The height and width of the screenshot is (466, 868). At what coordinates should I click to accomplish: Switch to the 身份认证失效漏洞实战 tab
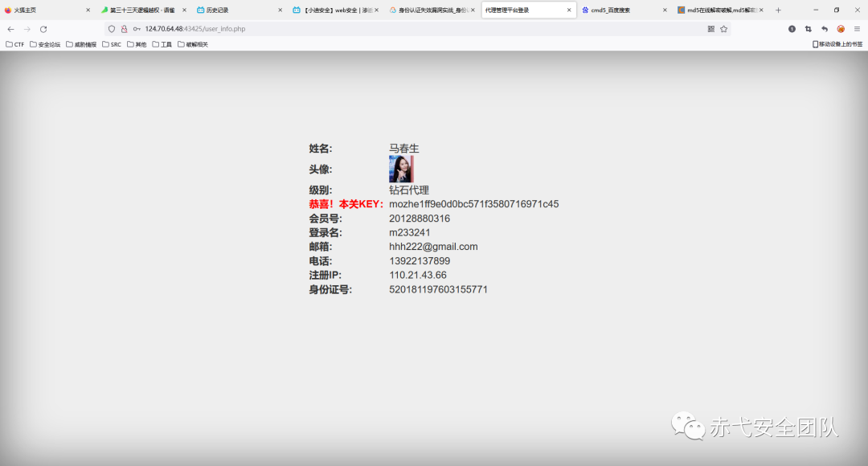[432, 10]
